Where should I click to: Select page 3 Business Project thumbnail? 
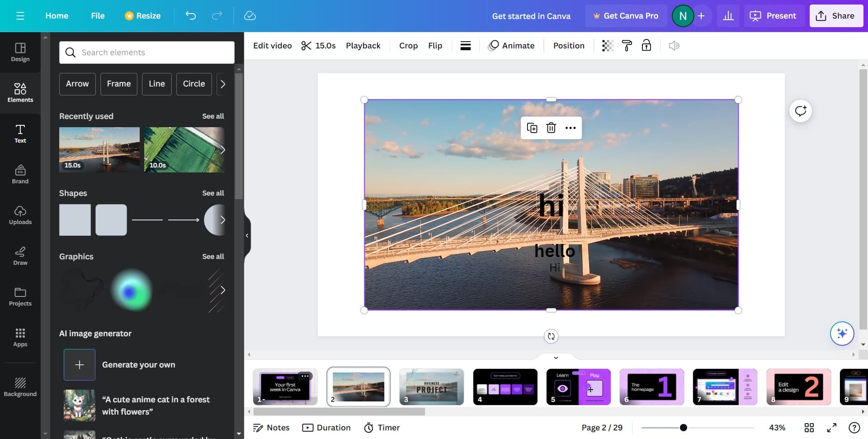pyautogui.click(x=432, y=387)
